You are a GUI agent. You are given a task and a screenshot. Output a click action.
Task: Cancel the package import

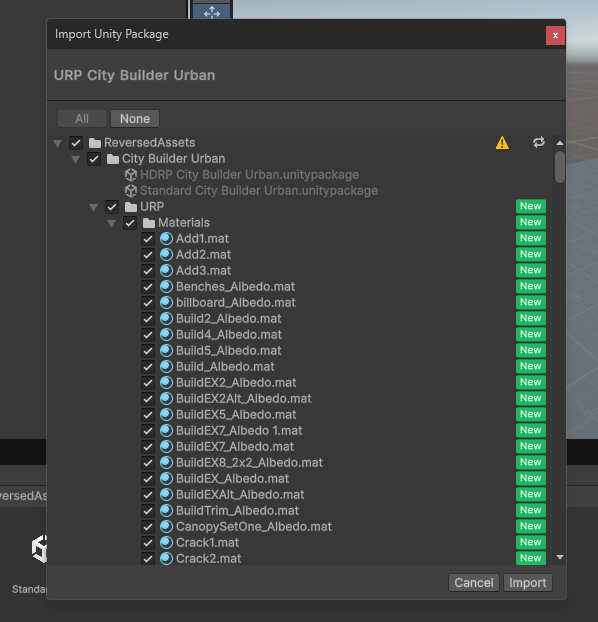[474, 583]
